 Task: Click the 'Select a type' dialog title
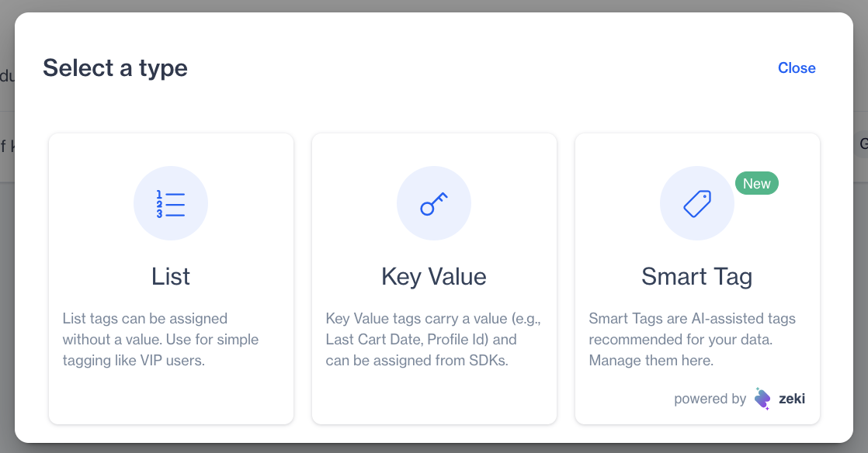coord(115,68)
